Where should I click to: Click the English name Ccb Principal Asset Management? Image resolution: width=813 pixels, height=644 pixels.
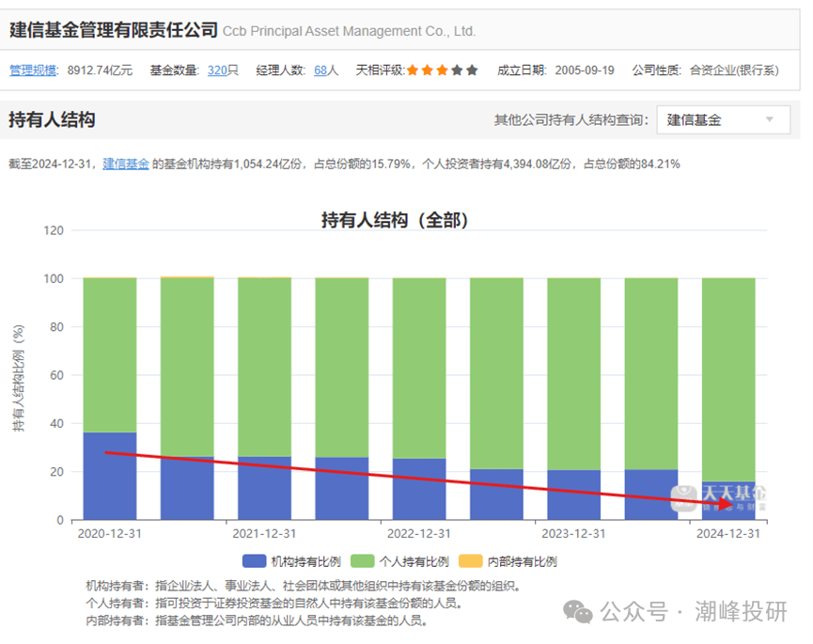click(349, 31)
